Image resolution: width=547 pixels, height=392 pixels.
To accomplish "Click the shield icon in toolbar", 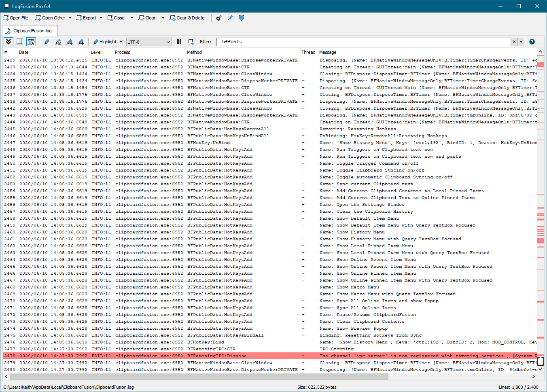I will click(x=242, y=18).
